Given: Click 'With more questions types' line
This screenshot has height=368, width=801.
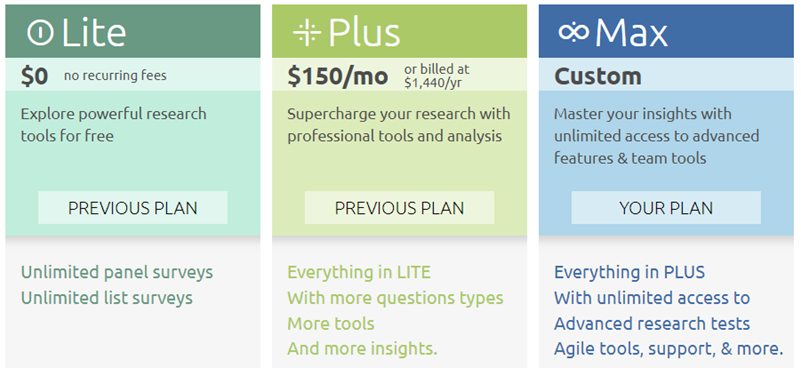Looking at the screenshot, I should (395, 298).
